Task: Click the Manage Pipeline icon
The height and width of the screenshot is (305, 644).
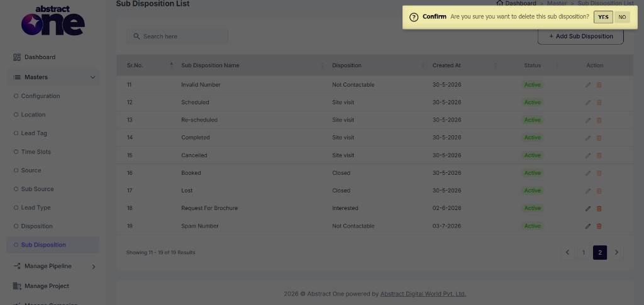Action: pyautogui.click(x=17, y=266)
